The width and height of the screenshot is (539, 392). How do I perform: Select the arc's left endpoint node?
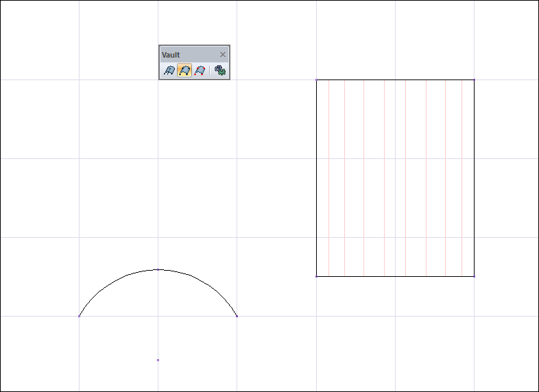[x=80, y=316]
